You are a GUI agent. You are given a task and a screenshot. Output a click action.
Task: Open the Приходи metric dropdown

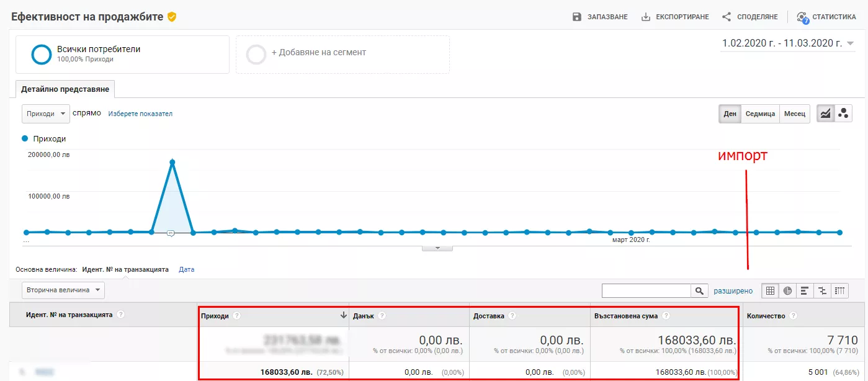pyautogui.click(x=46, y=114)
